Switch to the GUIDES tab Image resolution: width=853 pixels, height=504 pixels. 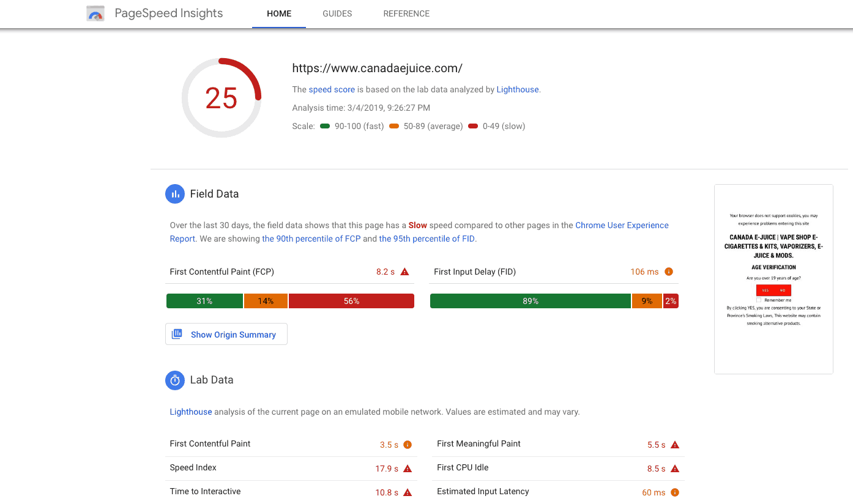coord(337,13)
